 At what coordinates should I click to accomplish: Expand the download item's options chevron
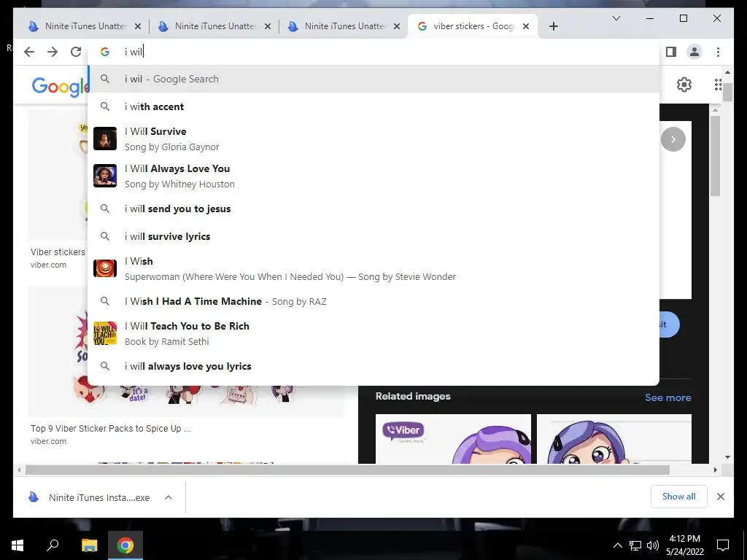pyautogui.click(x=169, y=497)
